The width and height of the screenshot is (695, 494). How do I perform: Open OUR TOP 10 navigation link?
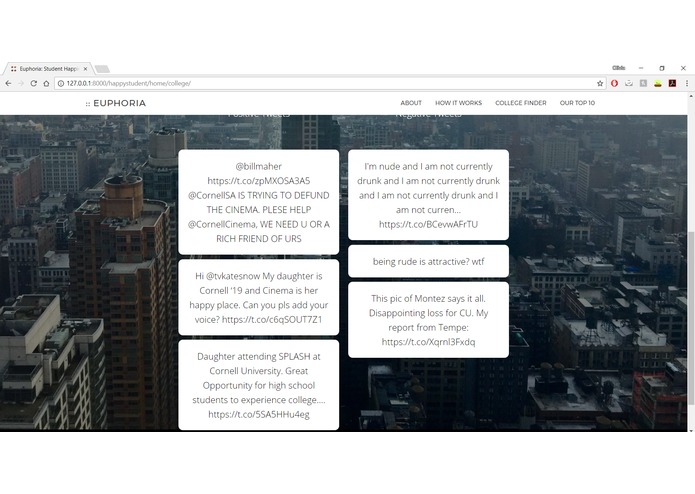pyautogui.click(x=577, y=103)
